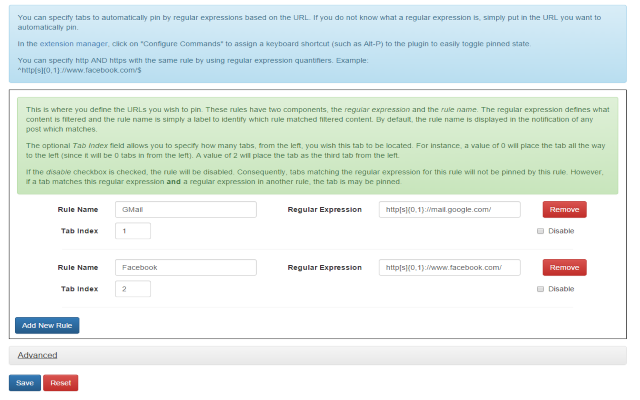Check Disable for the GMail rule
This screenshot has width=640, height=400.
pos(540,231)
